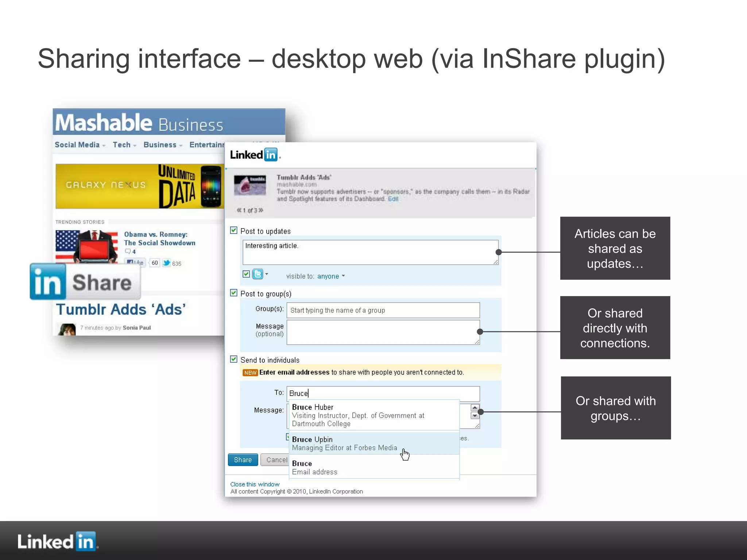This screenshot has height=560, width=747.
Task: Go to the previous article thumbnail arrow
Action: coord(239,210)
